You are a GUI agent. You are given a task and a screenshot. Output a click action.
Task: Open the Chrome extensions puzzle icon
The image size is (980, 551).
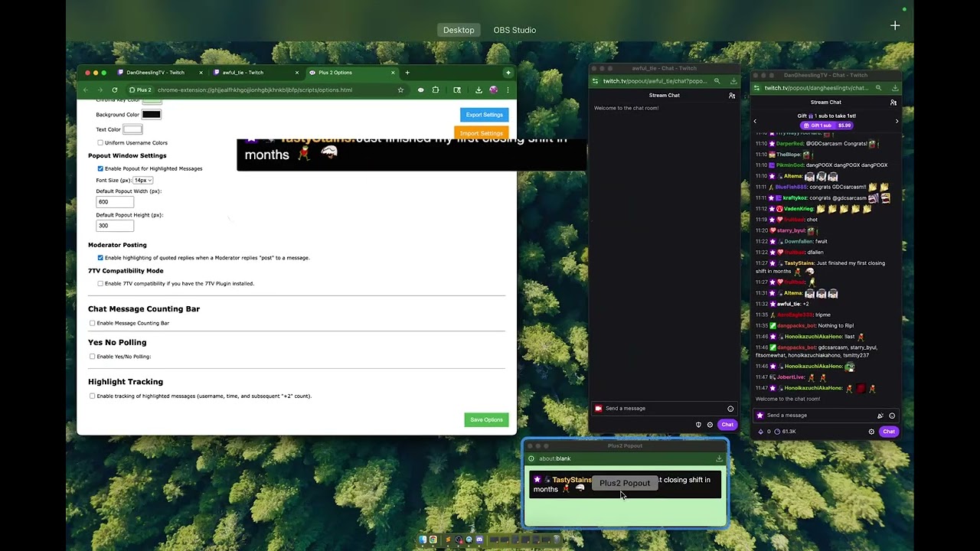tap(436, 90)
